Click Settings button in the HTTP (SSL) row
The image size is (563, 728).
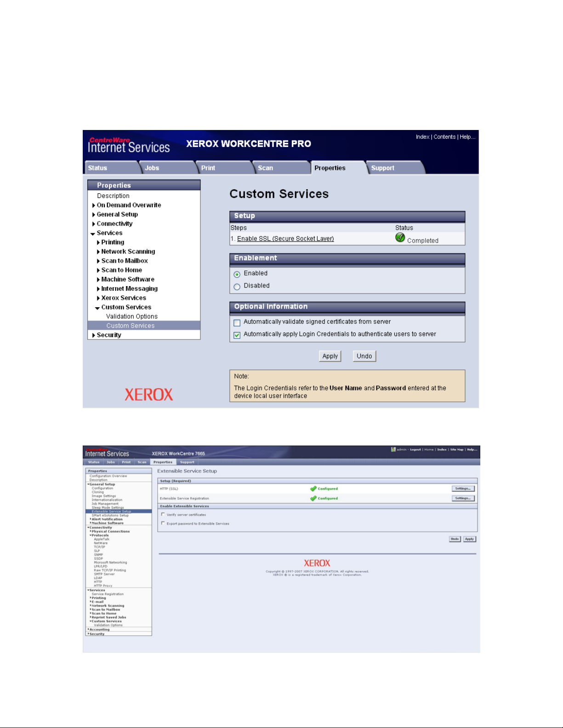(463, 489)
